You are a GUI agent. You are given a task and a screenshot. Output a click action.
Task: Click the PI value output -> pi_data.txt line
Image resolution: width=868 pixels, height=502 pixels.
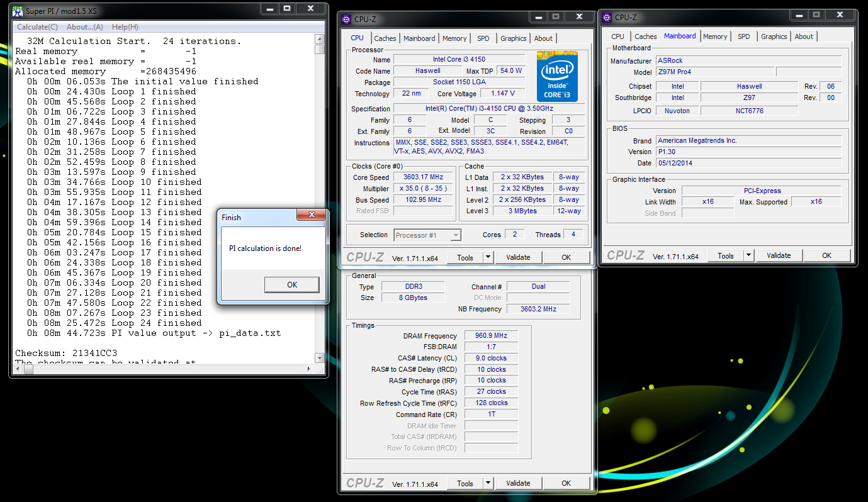(154, 333)
